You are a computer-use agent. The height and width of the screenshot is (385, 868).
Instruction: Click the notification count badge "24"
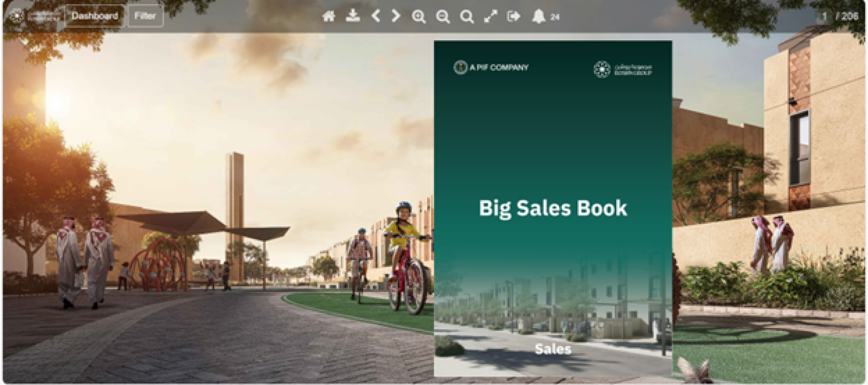pos(555,17)
